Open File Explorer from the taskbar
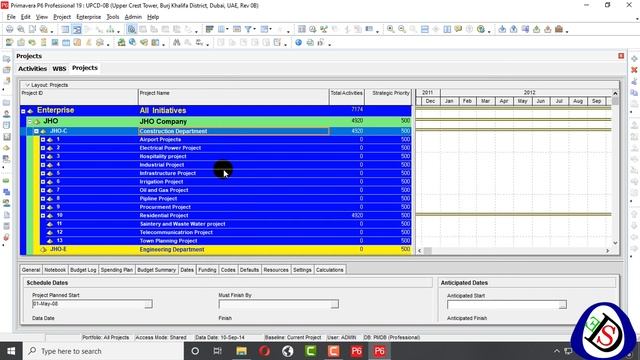The height and width of the screenshot is (360, 640). point(241,351)
